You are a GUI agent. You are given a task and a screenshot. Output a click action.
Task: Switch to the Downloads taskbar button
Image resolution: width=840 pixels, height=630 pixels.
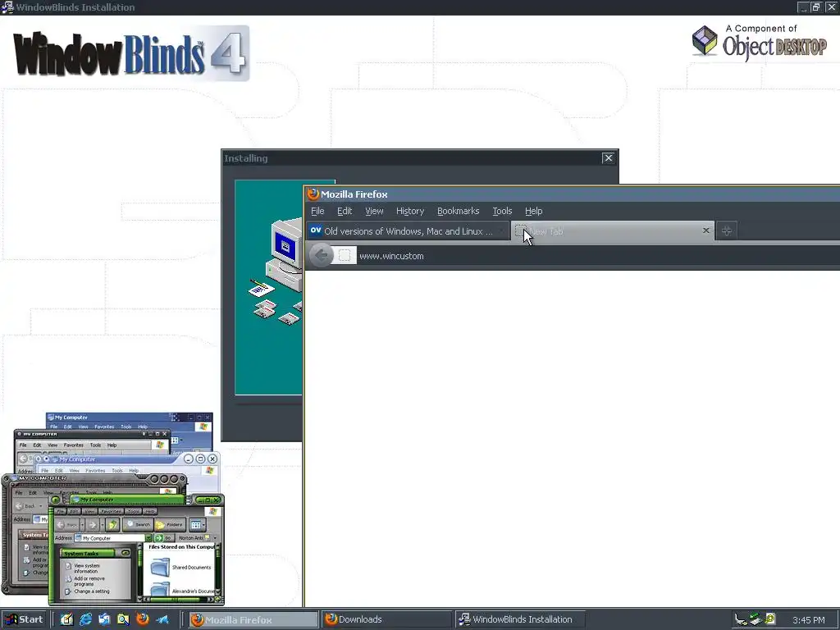point(386,619)
